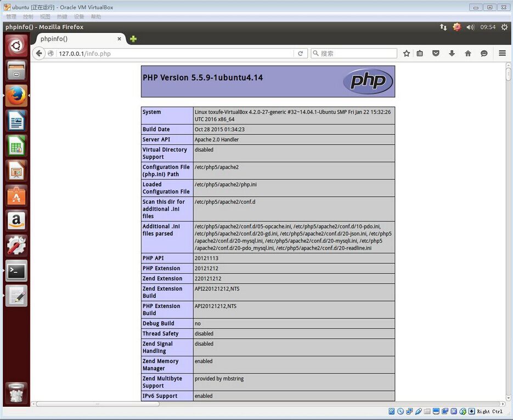The image size is (513, 420).
Task: Click the PHP logo link
Action: pyautogui.click(x=368, y=81)
